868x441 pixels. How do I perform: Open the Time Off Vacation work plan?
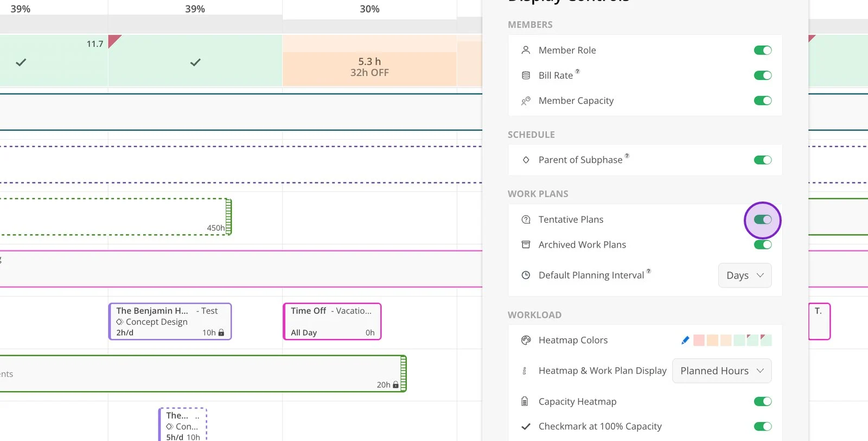(332, 322)
